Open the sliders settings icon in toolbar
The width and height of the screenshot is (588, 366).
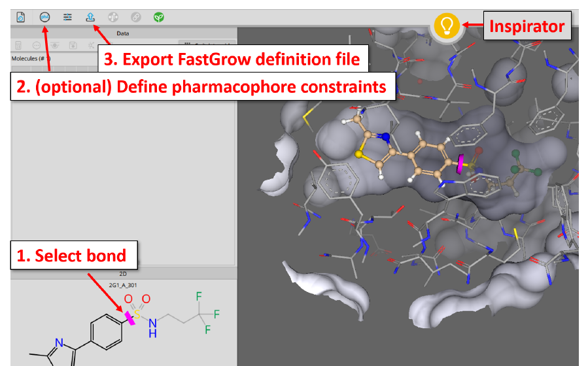tap(67, 17)
